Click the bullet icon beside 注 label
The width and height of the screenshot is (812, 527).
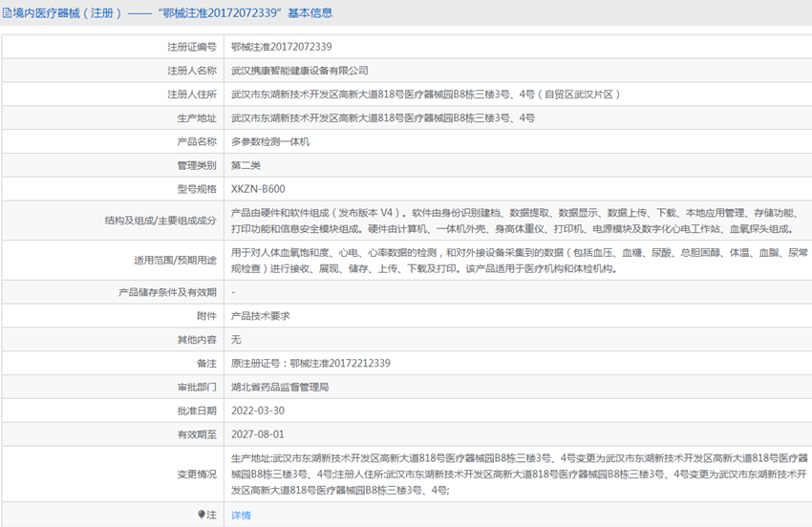point(202,515)
